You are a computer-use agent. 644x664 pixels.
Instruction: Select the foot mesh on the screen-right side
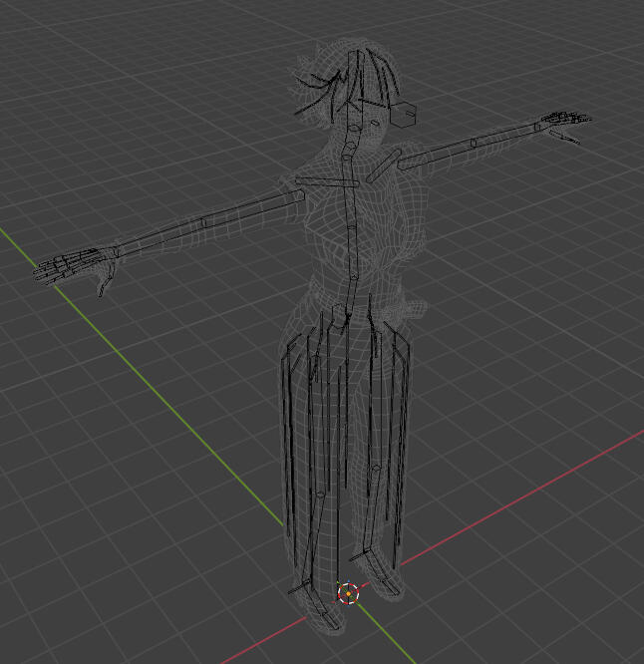384,581
